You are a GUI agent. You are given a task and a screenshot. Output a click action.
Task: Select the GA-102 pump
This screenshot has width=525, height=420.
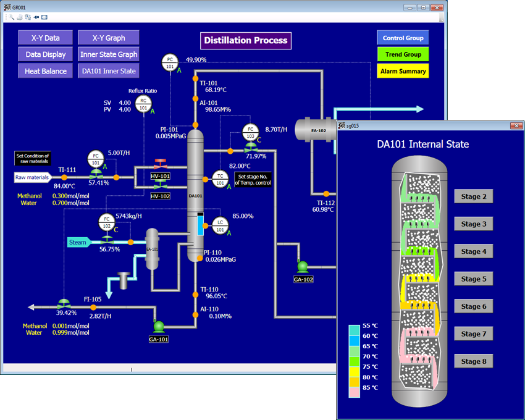point(303,267)
